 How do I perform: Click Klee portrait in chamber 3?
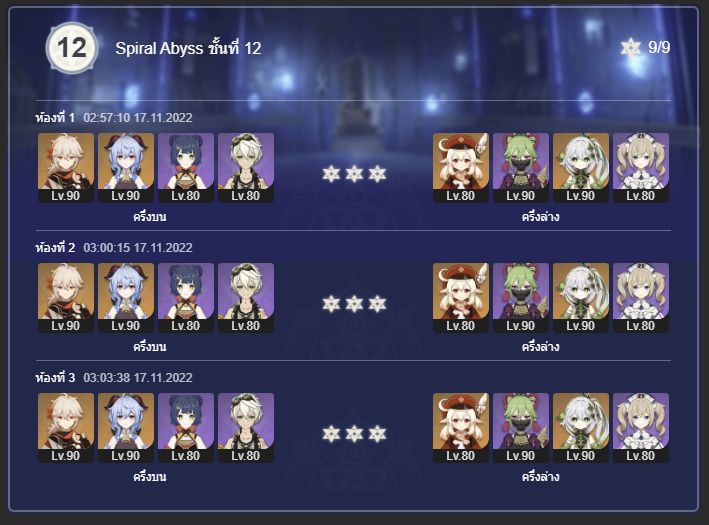pos(461,427)
